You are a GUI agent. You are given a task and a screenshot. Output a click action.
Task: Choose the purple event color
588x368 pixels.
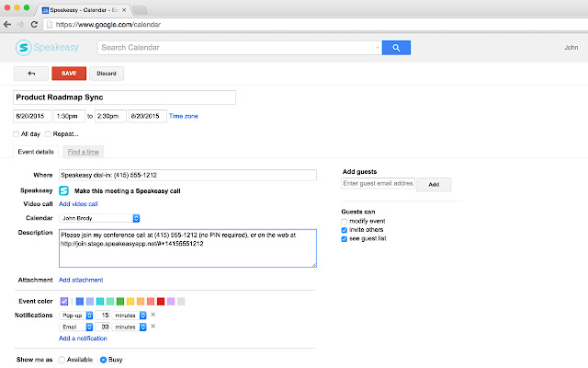[171, 301]
